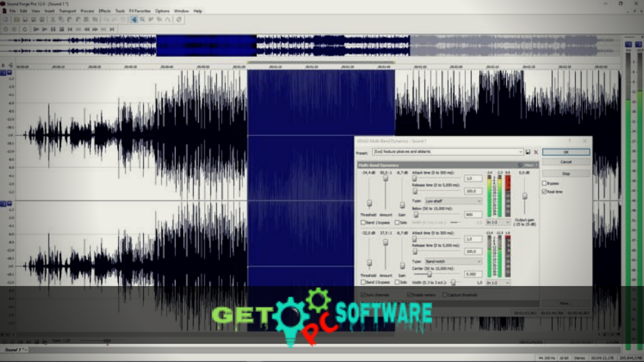Open Band 2 meter In 1-2 dropdown
Screen dimensions: 644x362
[498, 283]
